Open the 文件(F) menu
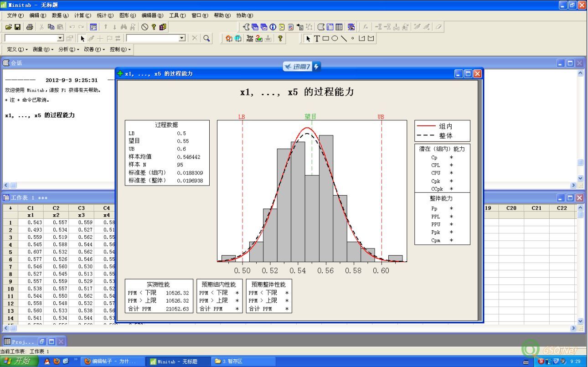Screen dimensions: 588x367 point(15,15)
